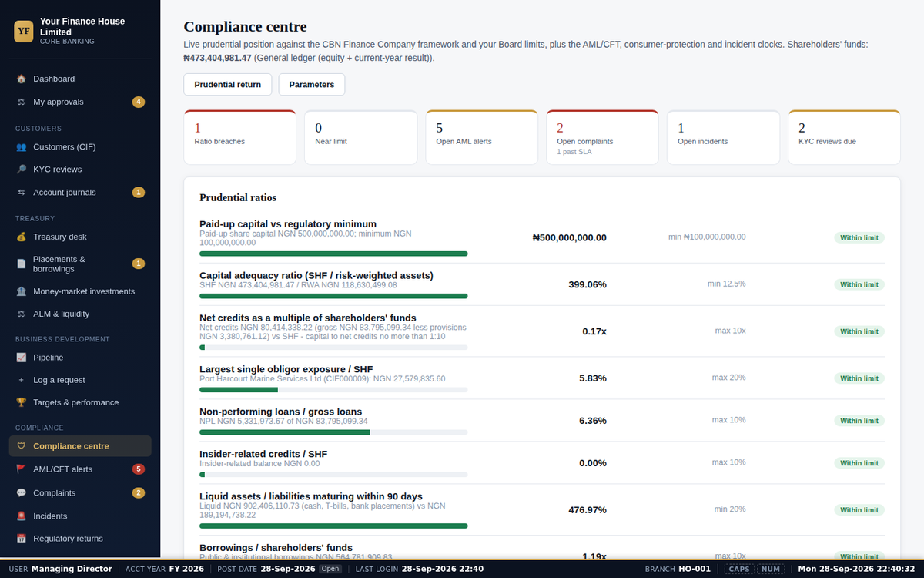This screenshot has height=578, width=924.
Task: Click the KYC reviews magnifier icon
Action: tap(22, 169)
